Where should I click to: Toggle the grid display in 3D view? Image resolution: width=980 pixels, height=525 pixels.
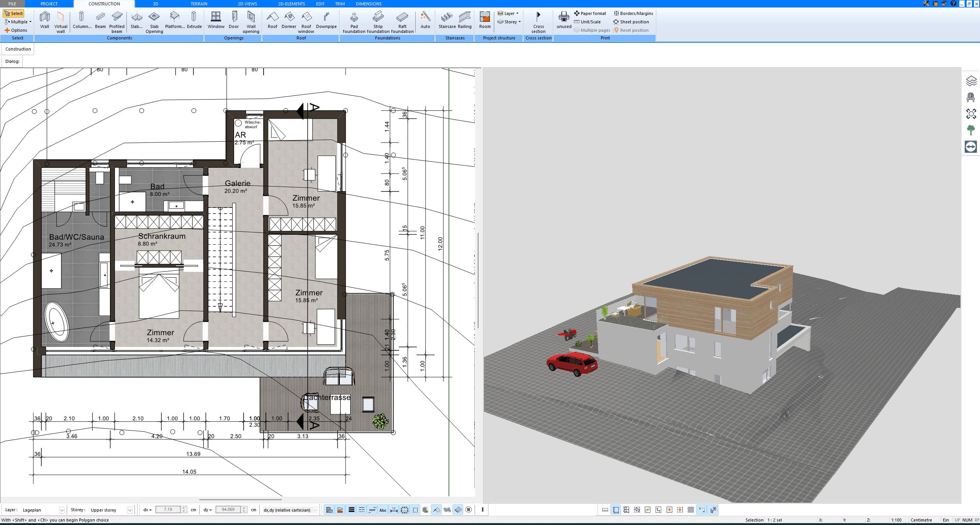[x=691, y=510]
